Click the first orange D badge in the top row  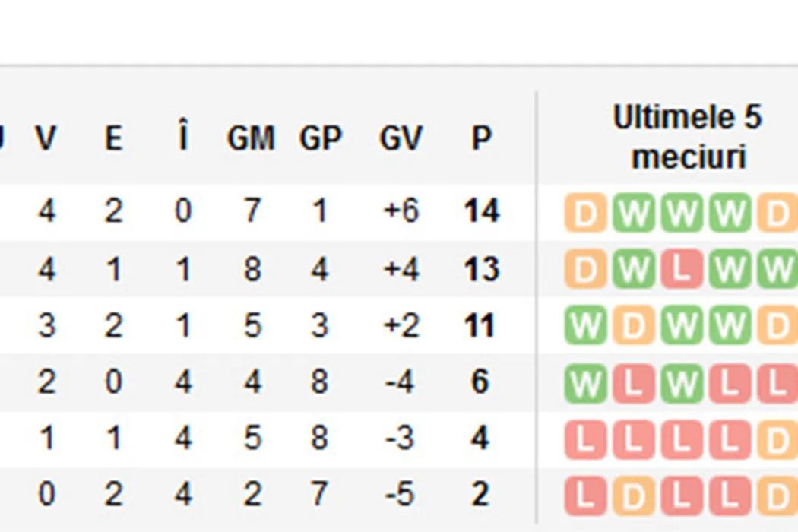click(x=585, y=214)
